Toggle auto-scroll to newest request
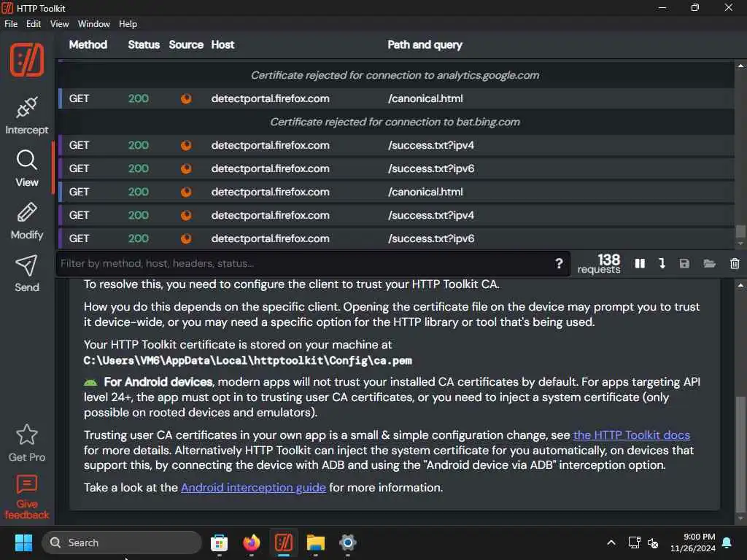This screenshot has width=747, height=560. 662,263
